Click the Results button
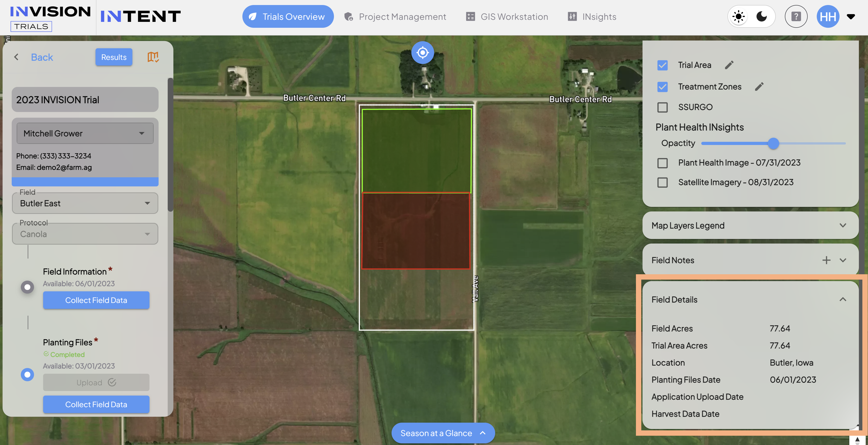 pyautogui.click(x=113, y=57)
